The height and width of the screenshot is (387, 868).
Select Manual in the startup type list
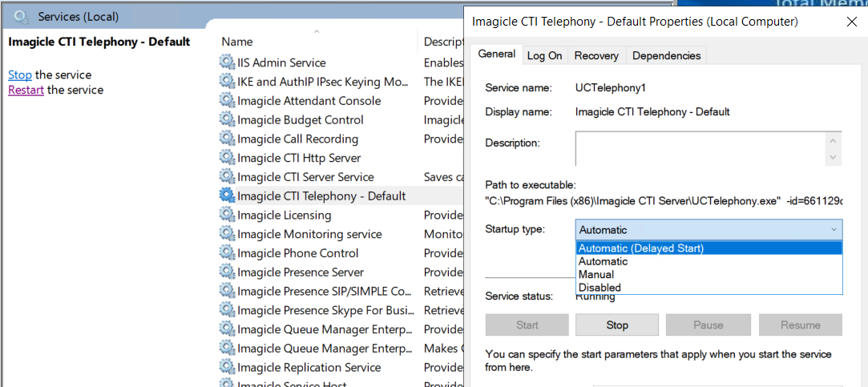click(596, 274)
